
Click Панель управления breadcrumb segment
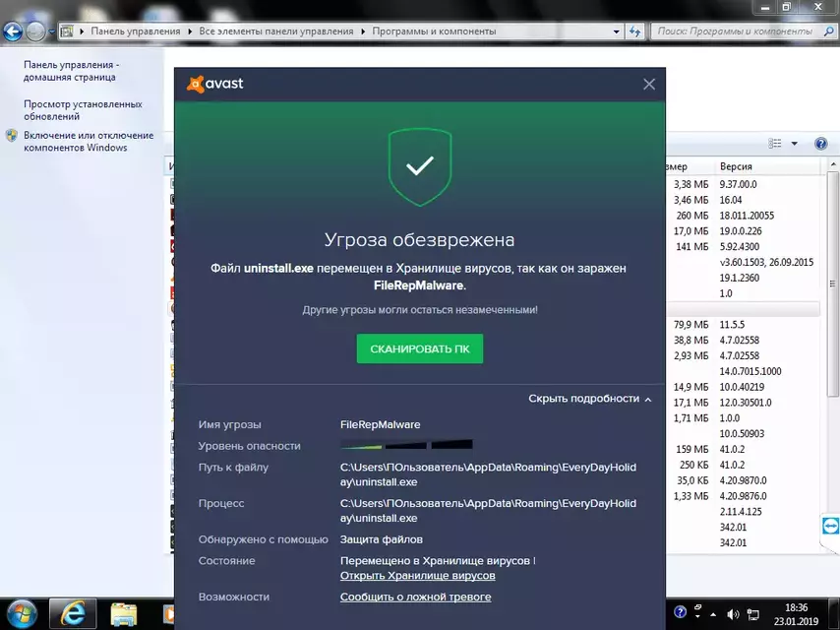pos(135,31)
